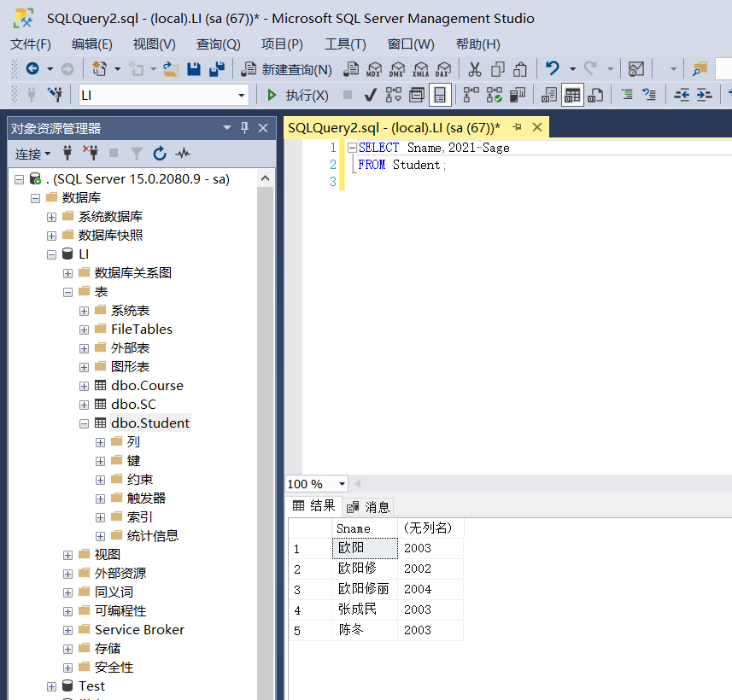The height and width of the screenshot is (700, 732).
Task: Open the Query Options icon
Action: 417,96
